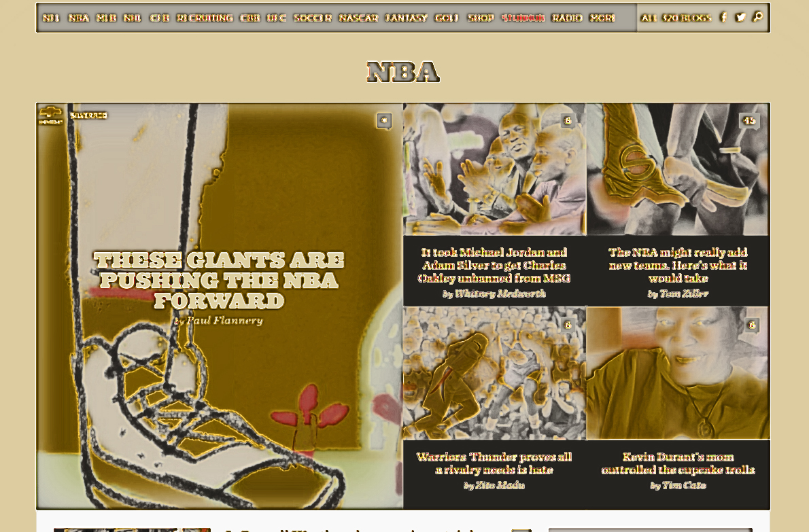
Task: Open the Jordan and Oakley story photo
Action: tap(494, 169)
